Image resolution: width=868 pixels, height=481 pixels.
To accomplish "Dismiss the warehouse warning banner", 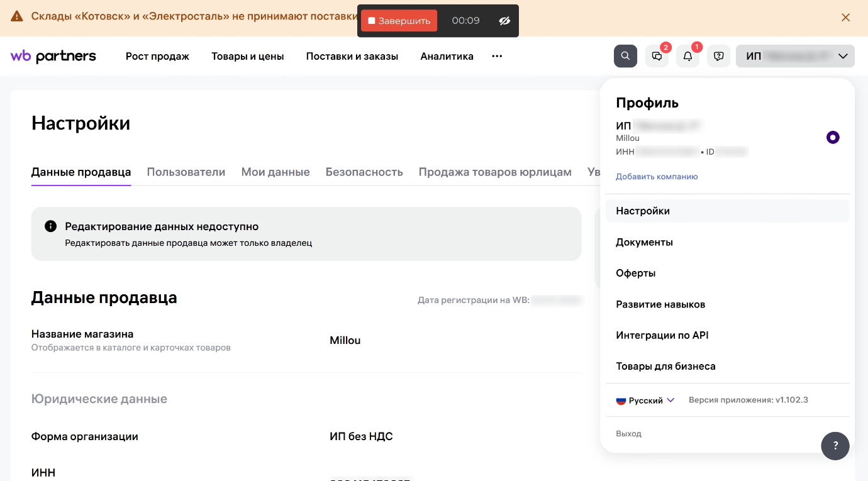I will point(846,17).
